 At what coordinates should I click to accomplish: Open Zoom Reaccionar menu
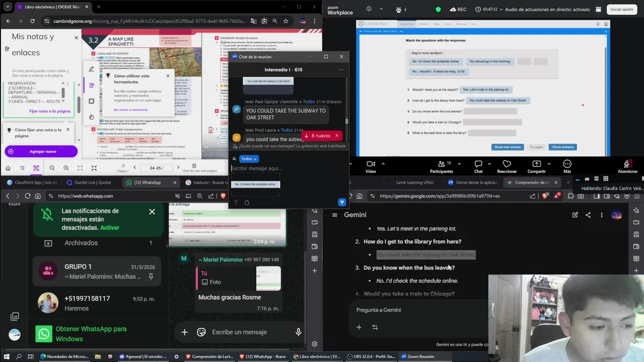click(x=507, y=167)
